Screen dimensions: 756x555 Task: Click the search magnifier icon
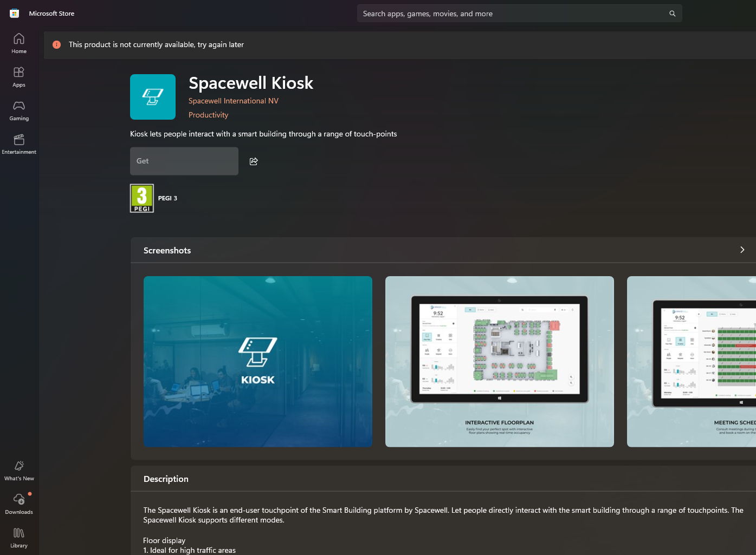[673, 14]
